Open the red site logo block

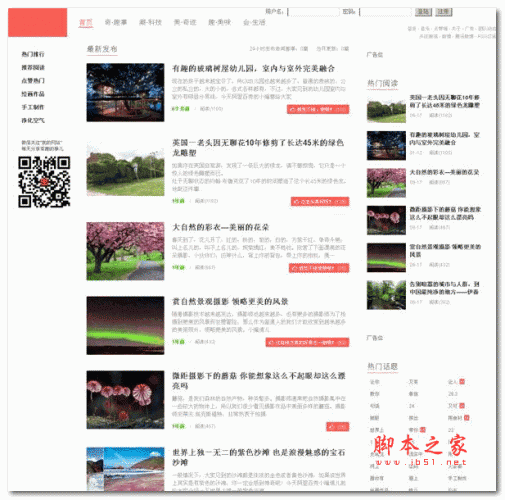[37, 22]
